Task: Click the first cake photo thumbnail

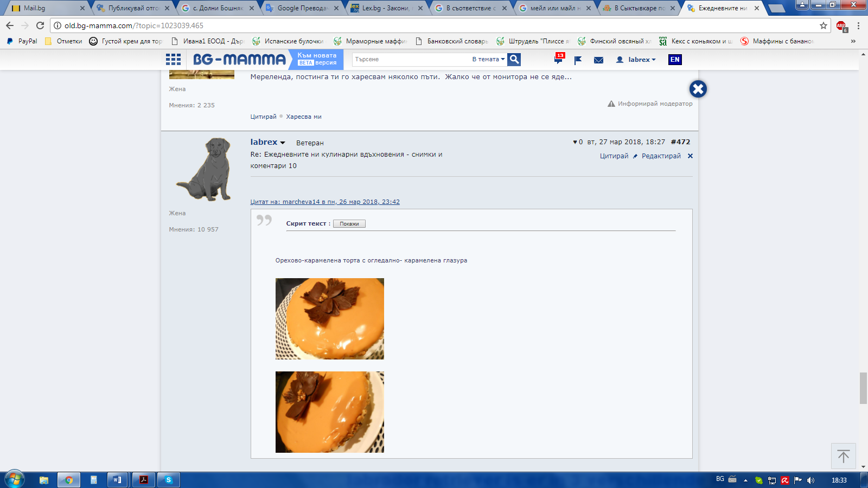Action: tap(329, 319)
